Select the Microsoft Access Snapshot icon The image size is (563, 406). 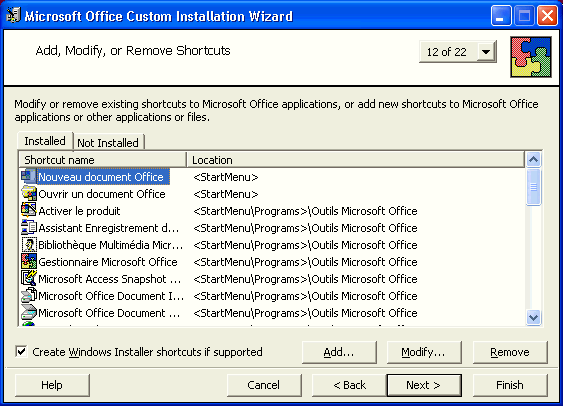(29, 279)
